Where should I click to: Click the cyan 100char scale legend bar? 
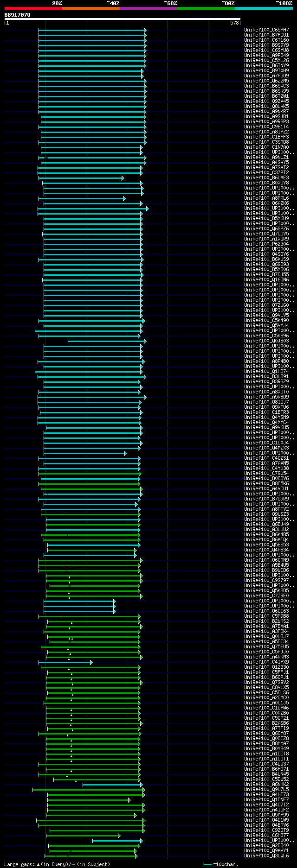click(207, 865)
